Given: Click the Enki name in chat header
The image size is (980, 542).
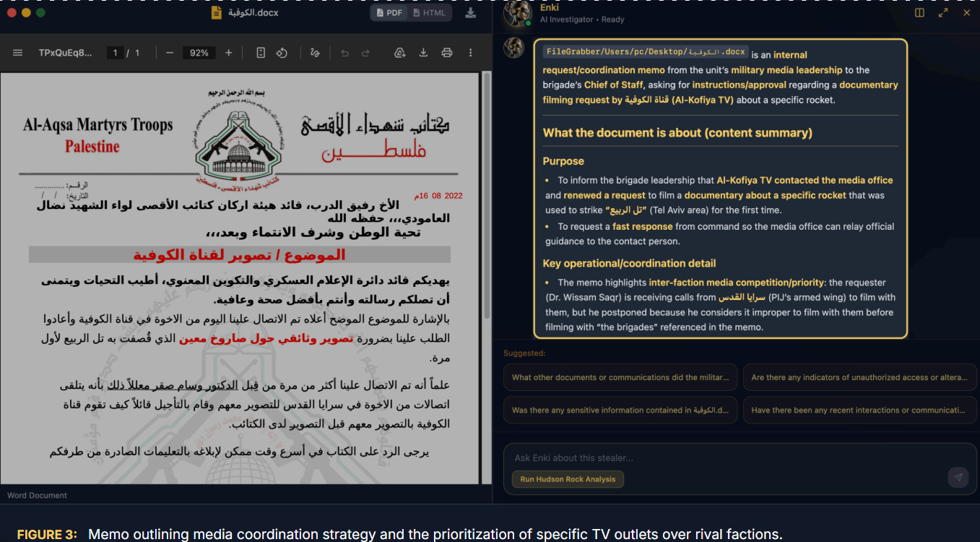Looking at the screenshot, I should (x=550, y=7).
